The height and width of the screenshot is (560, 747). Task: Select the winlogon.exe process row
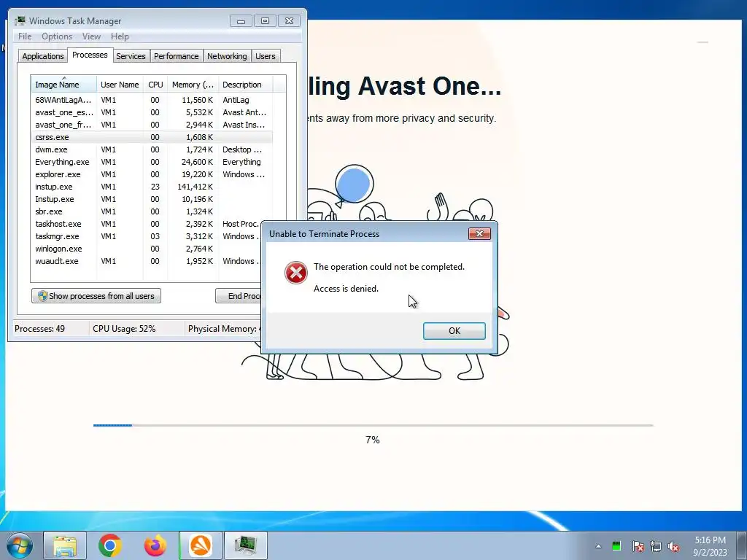pyautogui.click(x=146, y=249)
